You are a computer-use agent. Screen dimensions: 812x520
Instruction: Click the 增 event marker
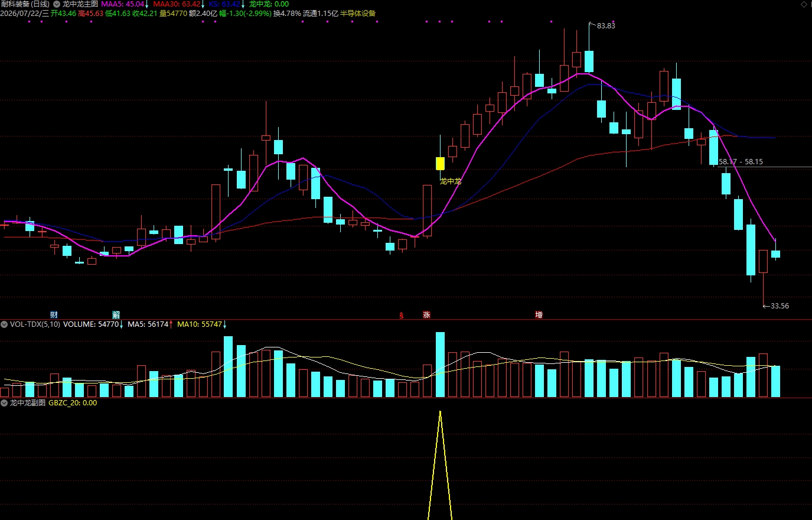pyautogui.click(x=539, y=315)
